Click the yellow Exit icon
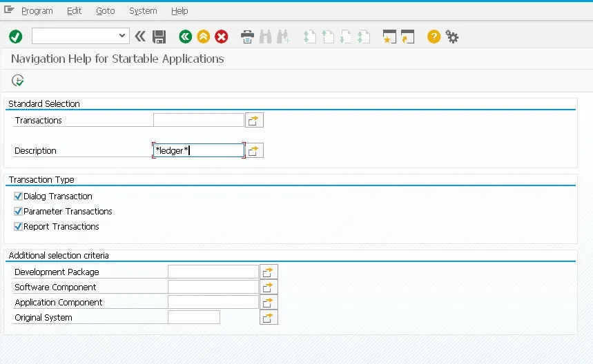The height and width of the screenshot is (364, 593). coord(204,37)
